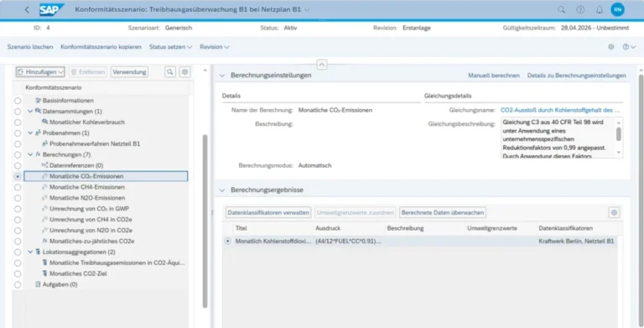
Task: Collapse the Datensammlungen (1) node
Action: [x=30, y=111]
